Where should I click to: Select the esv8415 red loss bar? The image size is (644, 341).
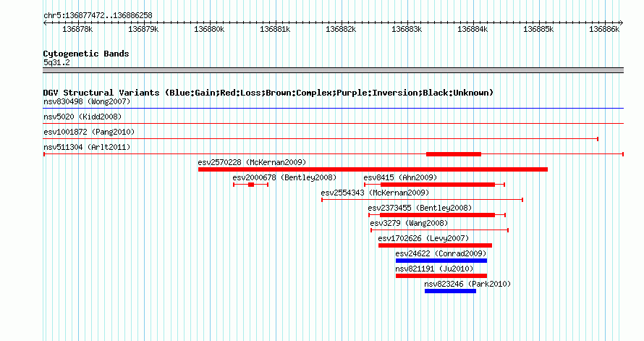(x=438, y=185)
